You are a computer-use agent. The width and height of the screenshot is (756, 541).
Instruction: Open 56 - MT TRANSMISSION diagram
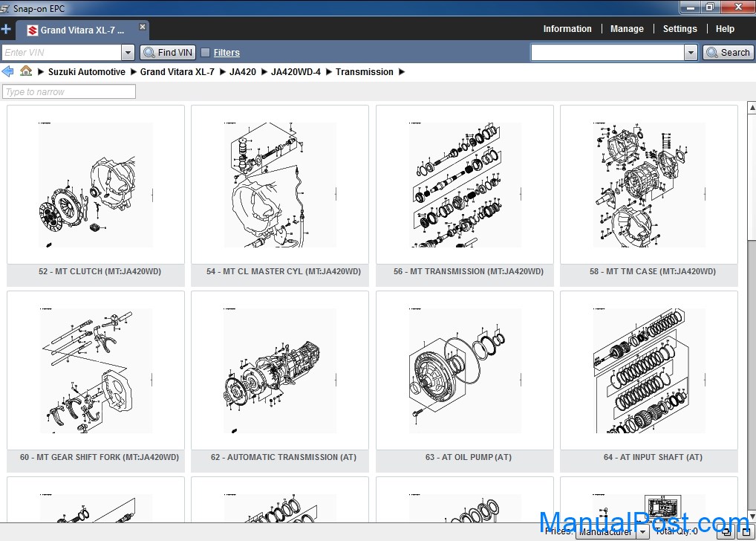465,185
